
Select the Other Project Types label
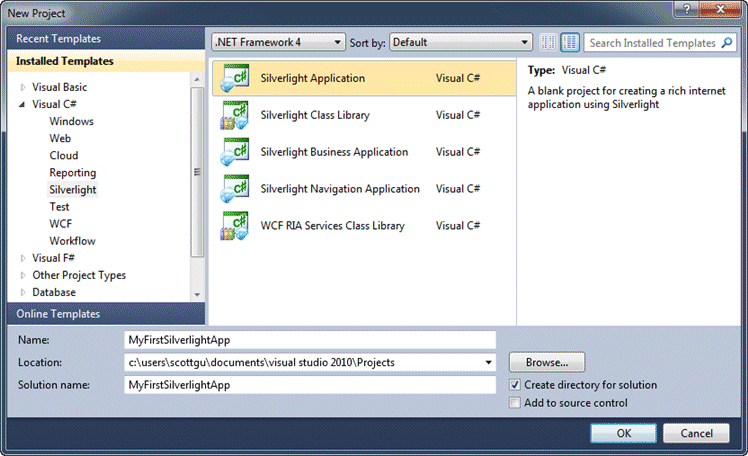(79, 275)
